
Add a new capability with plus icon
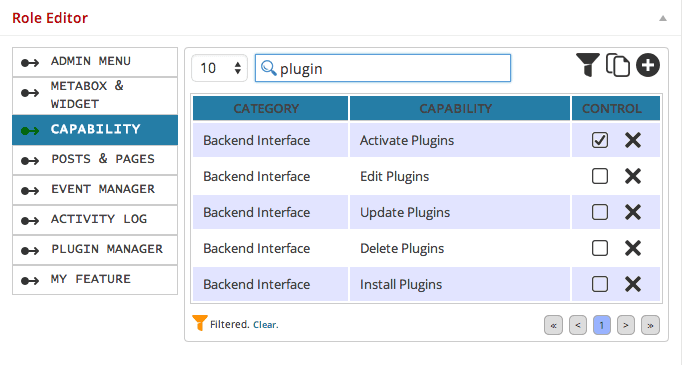648,65
